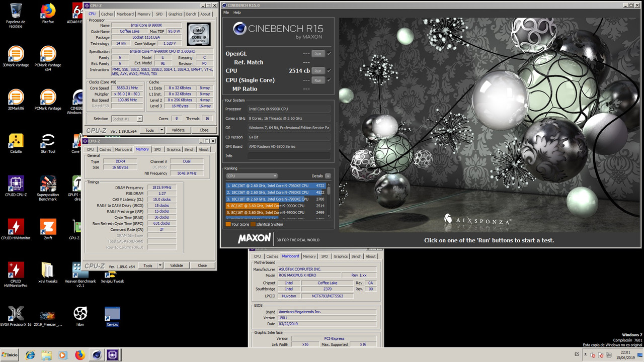Open the hlbm desktop icon
644x362 pixels.
[80, 316]
